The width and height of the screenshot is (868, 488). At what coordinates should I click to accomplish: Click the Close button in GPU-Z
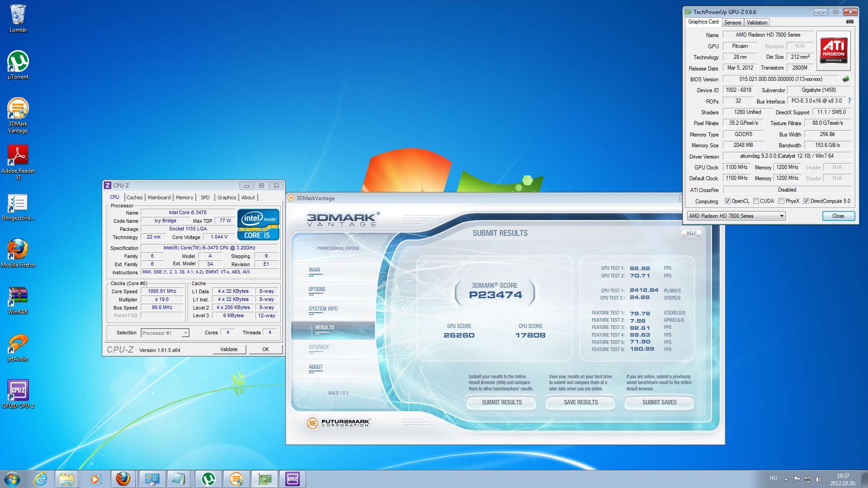tap(838, 216)
